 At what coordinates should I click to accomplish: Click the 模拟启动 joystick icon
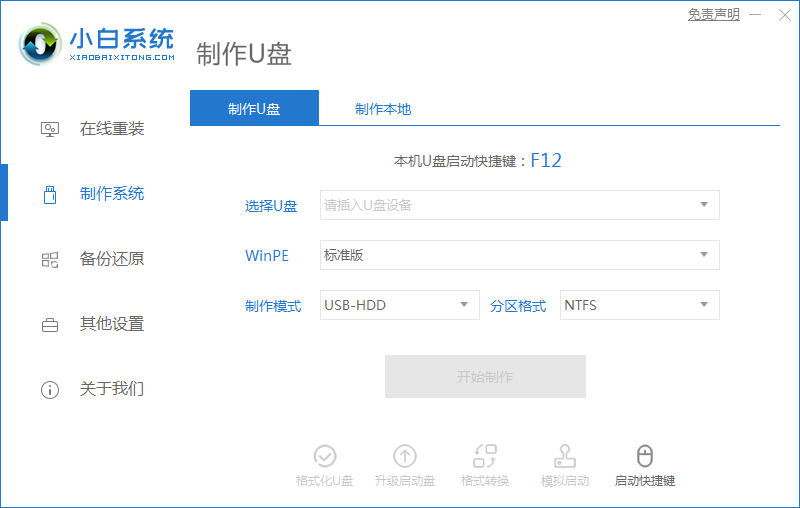click(x=565, y=456)
